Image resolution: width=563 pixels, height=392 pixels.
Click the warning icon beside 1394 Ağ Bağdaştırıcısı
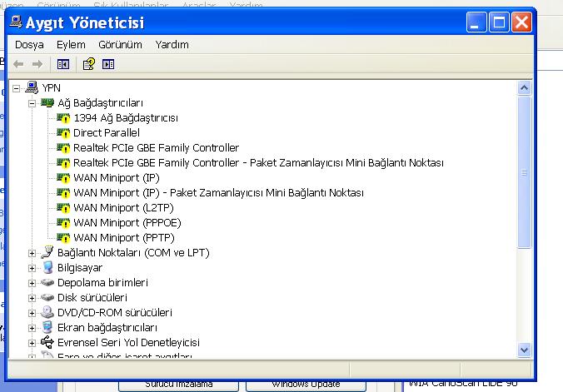pos(63,118)
